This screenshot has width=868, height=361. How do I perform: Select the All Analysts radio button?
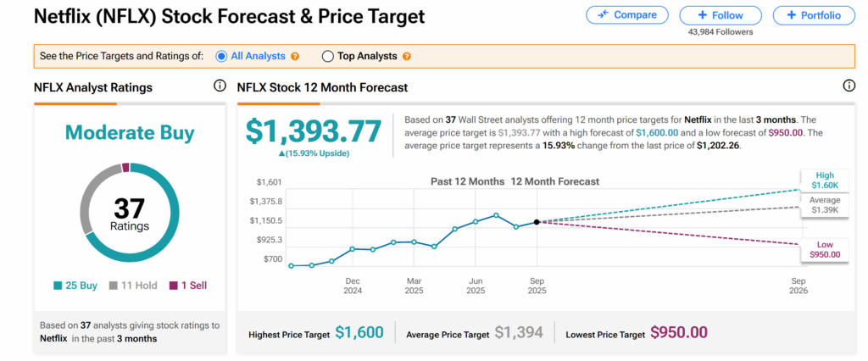click(222, 57)
